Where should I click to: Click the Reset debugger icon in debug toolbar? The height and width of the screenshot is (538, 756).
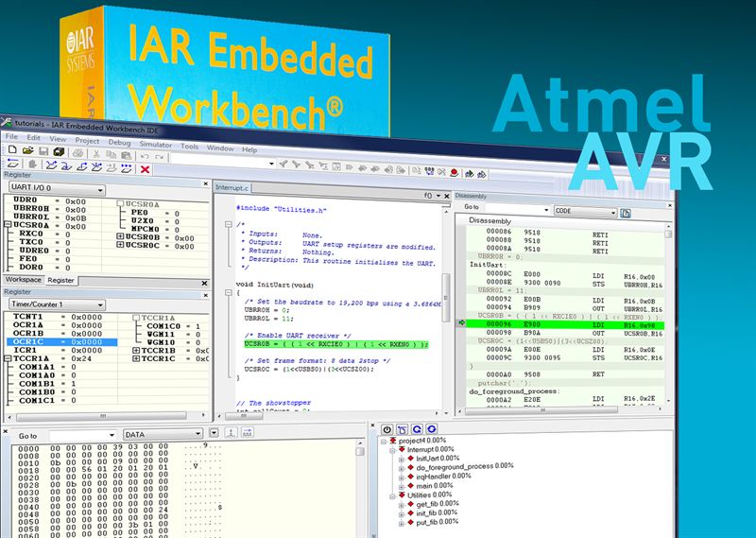[x=10, y=168]
